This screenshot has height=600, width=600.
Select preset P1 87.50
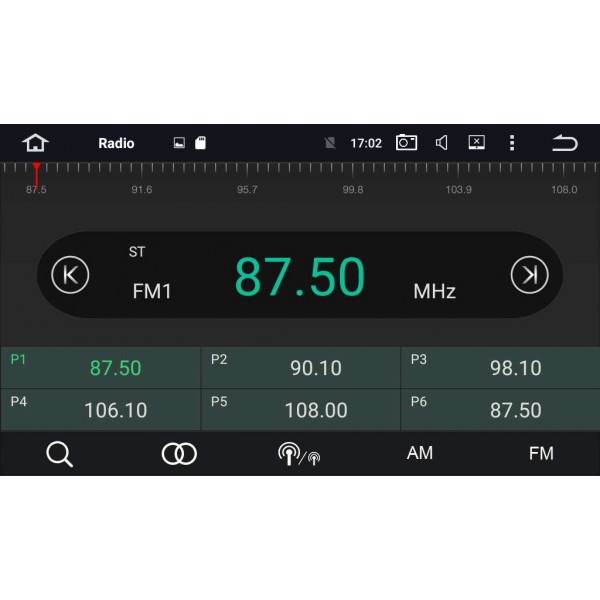pos(100,368)
